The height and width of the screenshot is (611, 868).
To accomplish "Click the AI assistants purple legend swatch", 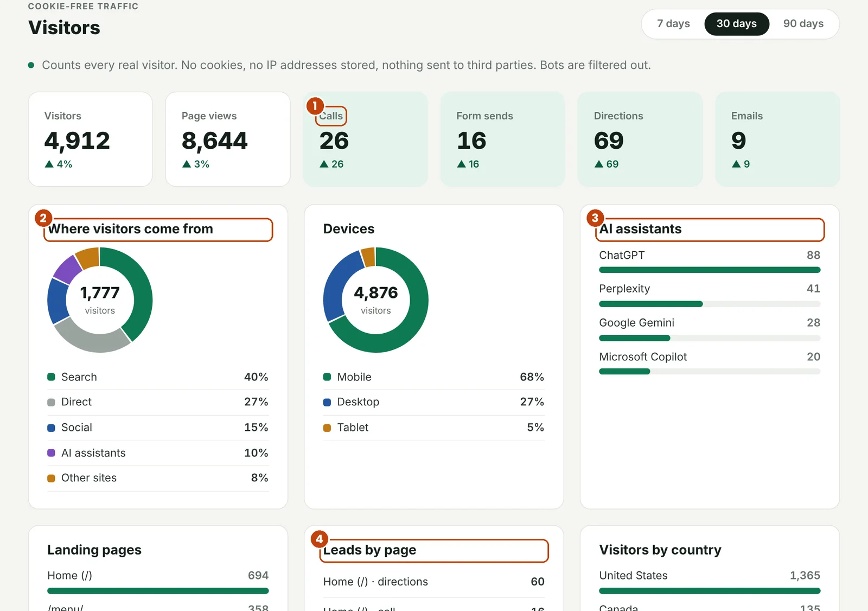I will pos(52,453).
